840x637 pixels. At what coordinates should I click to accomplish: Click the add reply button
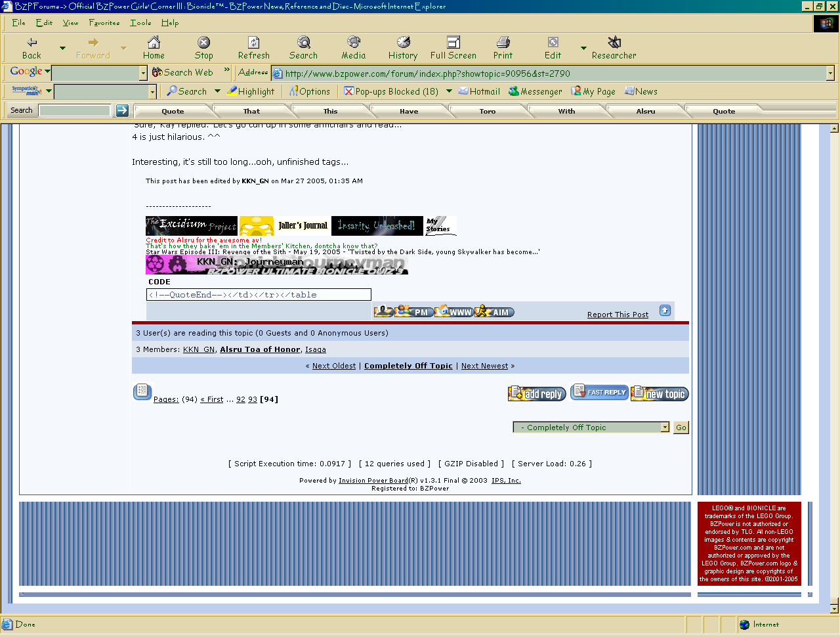[x=537, y=394]
